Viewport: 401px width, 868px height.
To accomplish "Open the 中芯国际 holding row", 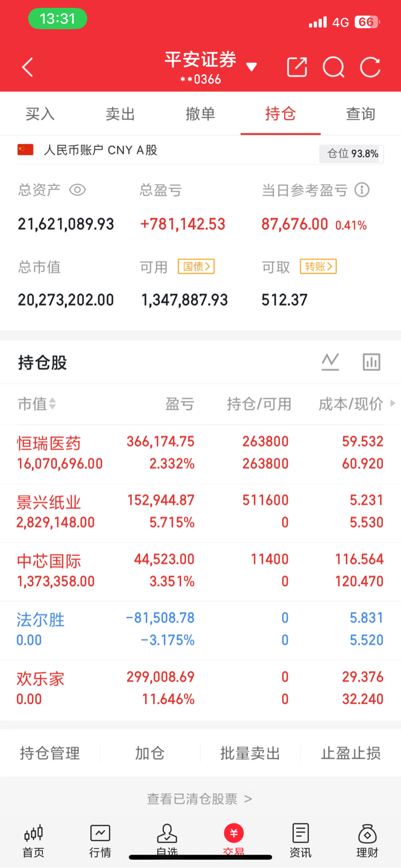I will click(x=200, y=572).
